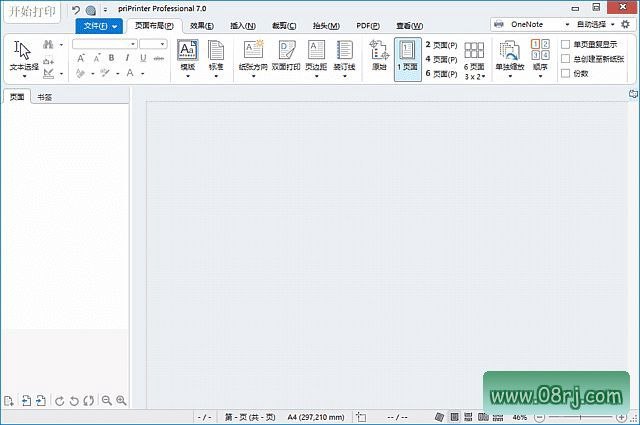Click the rotate clockwise icon in page panel

click(60, 401)
